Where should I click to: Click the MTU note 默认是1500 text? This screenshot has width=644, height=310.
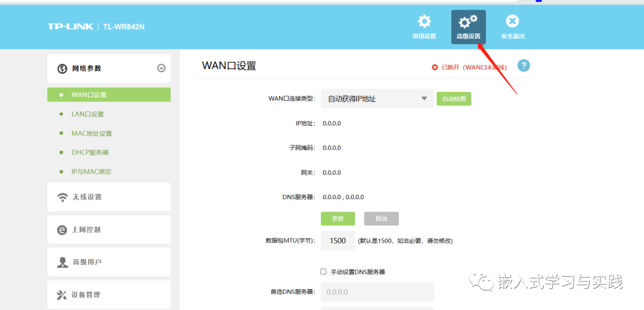(405, 241)
